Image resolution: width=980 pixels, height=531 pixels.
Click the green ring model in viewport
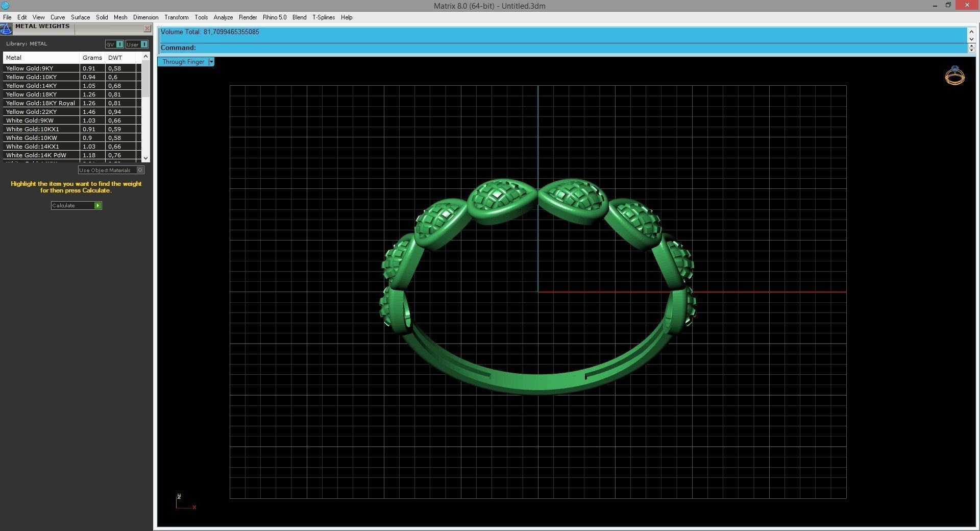point(538,286)
